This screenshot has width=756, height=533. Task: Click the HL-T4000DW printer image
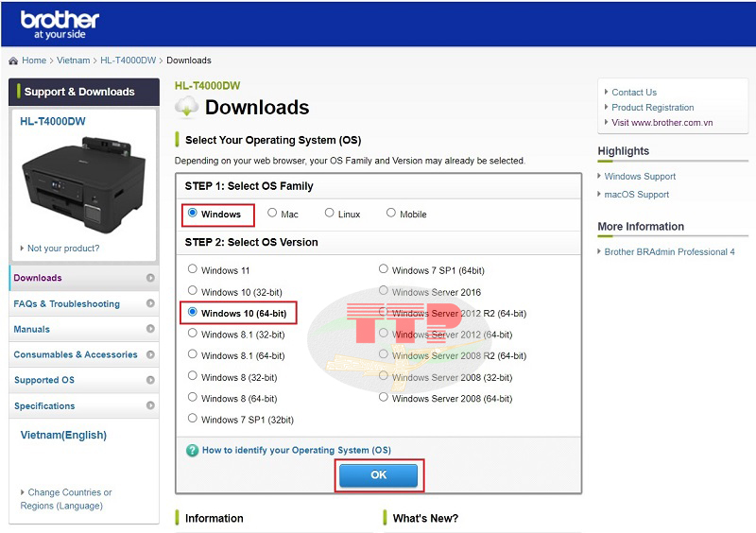[84, 184]
